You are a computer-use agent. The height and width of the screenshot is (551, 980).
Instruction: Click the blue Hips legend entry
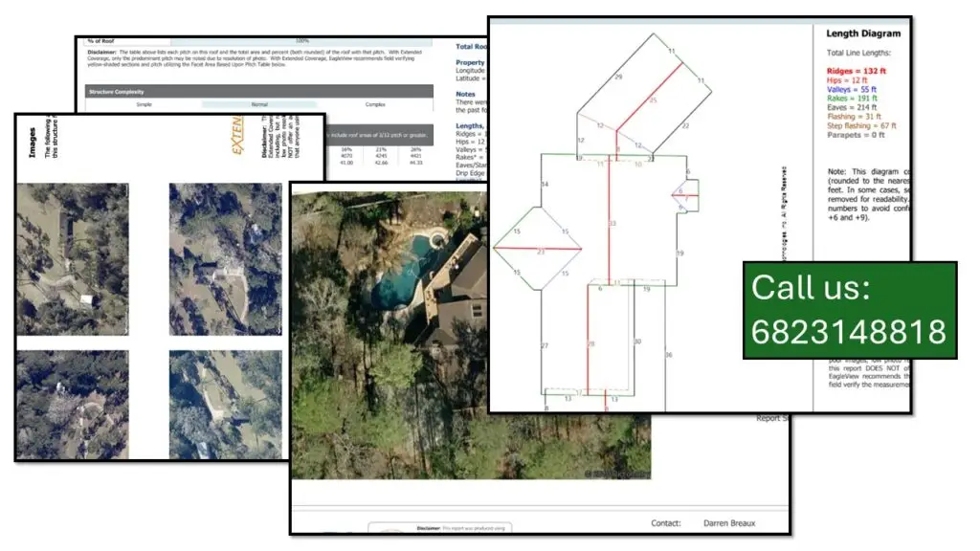[x=839, y=80]
